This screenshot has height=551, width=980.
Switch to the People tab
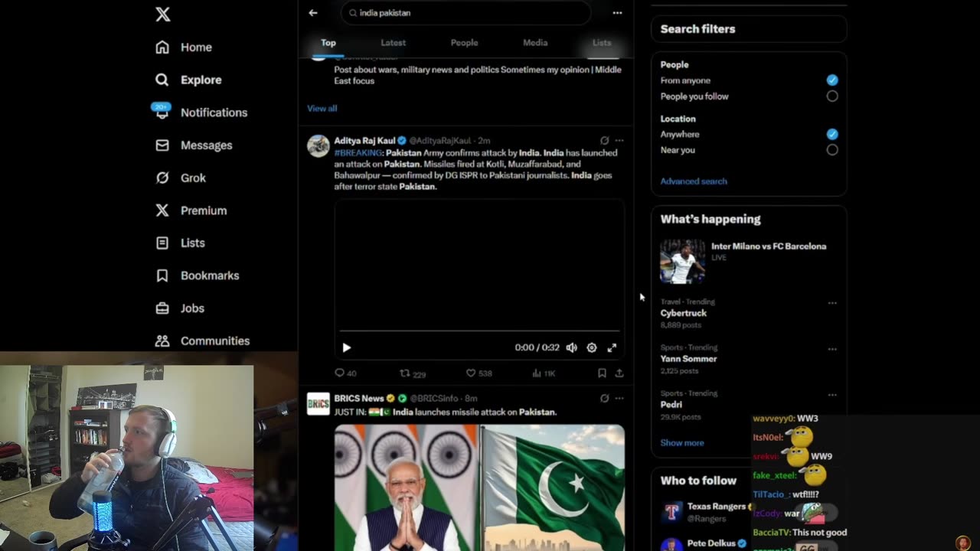pos(464,43)
